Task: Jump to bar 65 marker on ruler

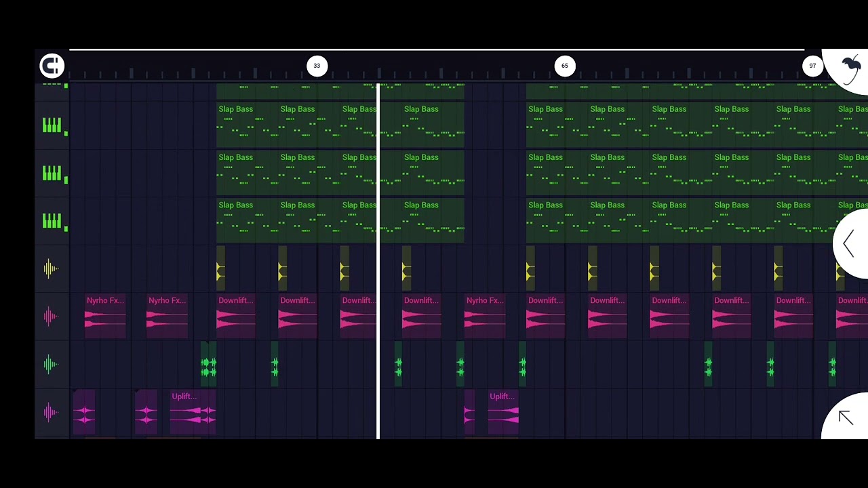Action: coord(564,66)
